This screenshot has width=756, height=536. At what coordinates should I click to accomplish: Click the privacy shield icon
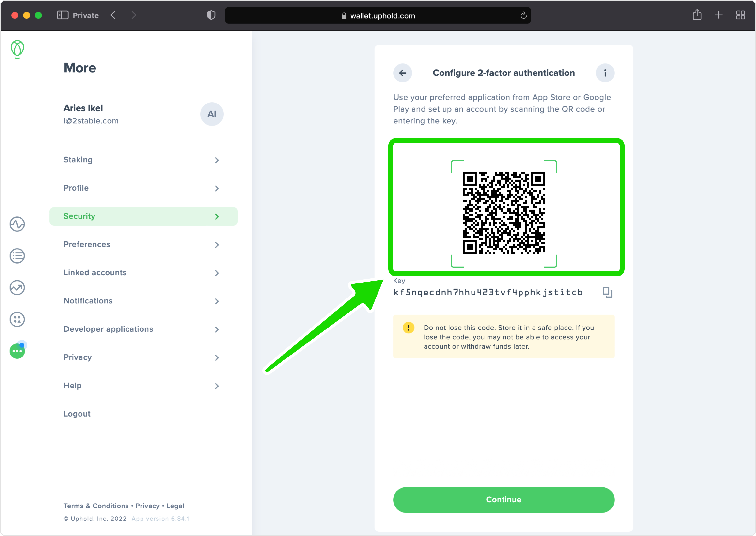coord(211,15)
